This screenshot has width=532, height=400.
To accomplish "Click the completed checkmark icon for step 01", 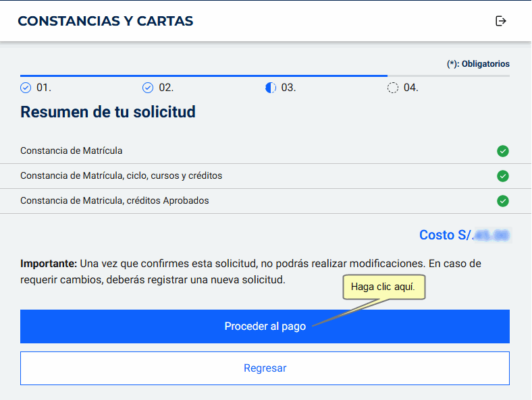I will tap(26, 88).
